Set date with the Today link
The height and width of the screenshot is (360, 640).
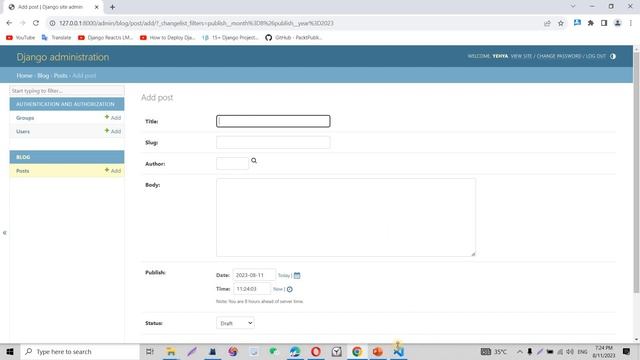(284, 276)
